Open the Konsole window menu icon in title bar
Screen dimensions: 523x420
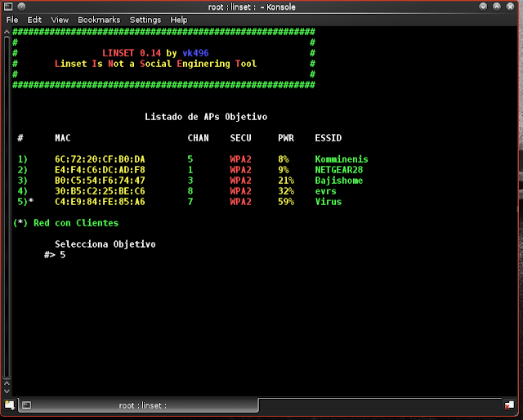[x=8, y=7]
